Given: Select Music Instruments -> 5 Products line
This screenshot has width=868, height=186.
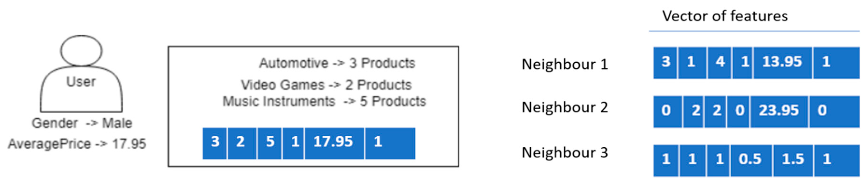Looking at the screenshot, I should tap(324, 101).
